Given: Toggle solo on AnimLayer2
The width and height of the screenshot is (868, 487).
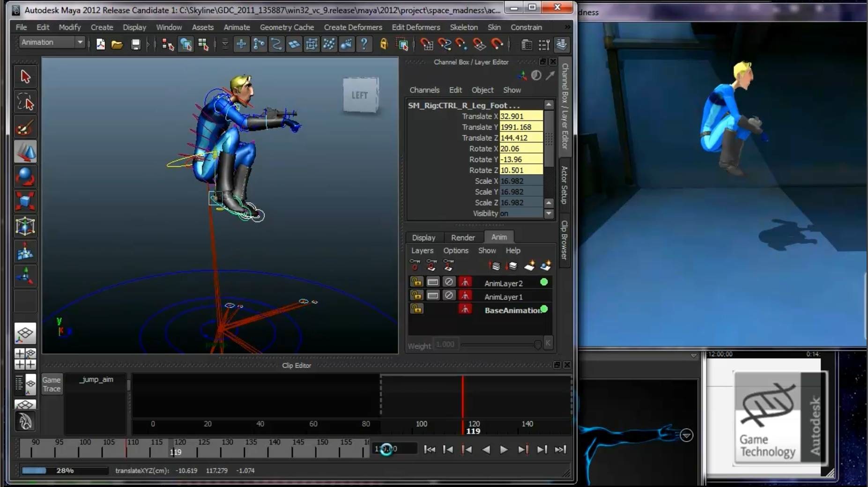Looking at the screenshot, I should coord(433,282).
